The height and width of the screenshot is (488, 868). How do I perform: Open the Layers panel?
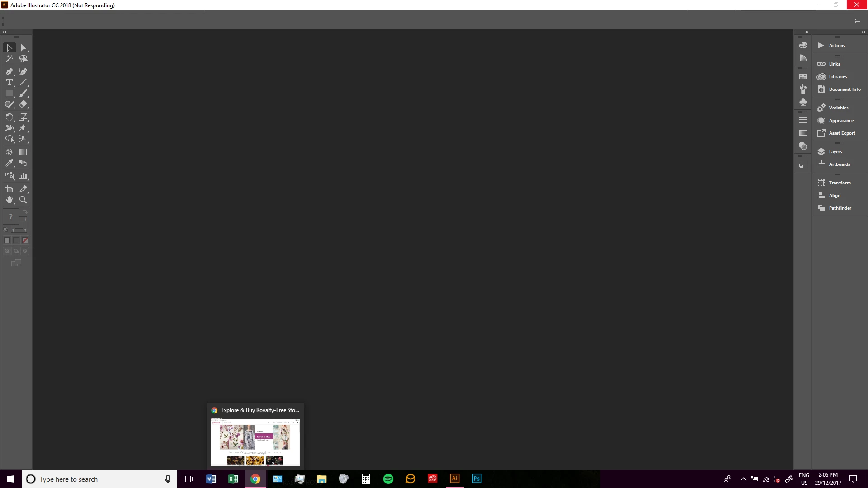tap(835, 152)
